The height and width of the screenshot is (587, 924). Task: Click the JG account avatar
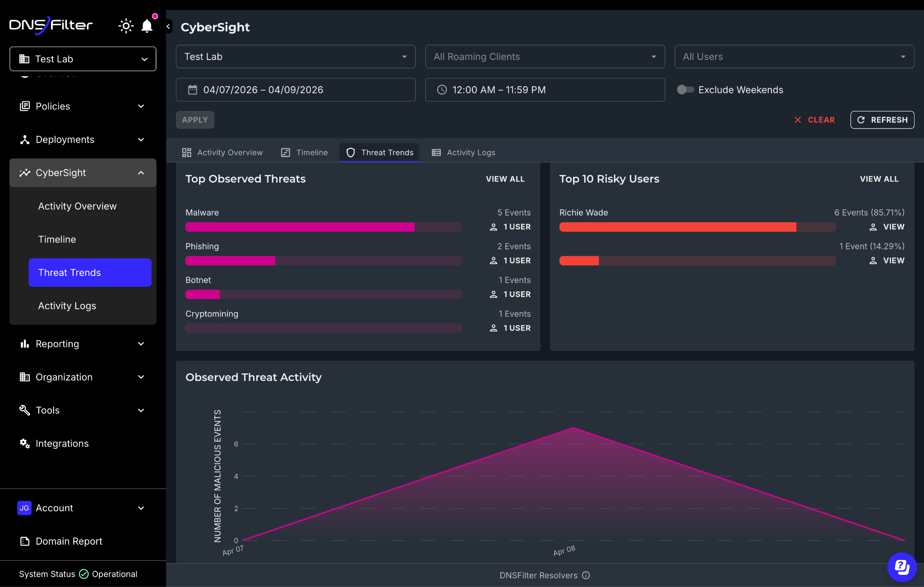point(24,508)
